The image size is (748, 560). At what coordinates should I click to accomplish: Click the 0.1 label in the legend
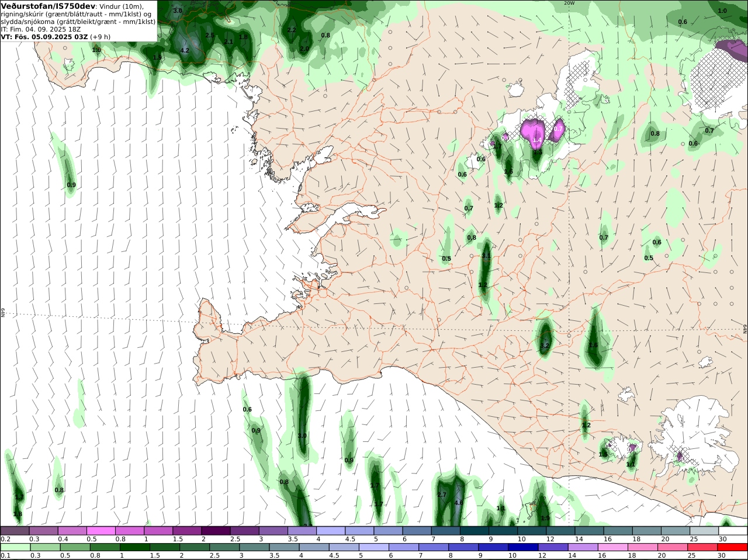(5, 555)
